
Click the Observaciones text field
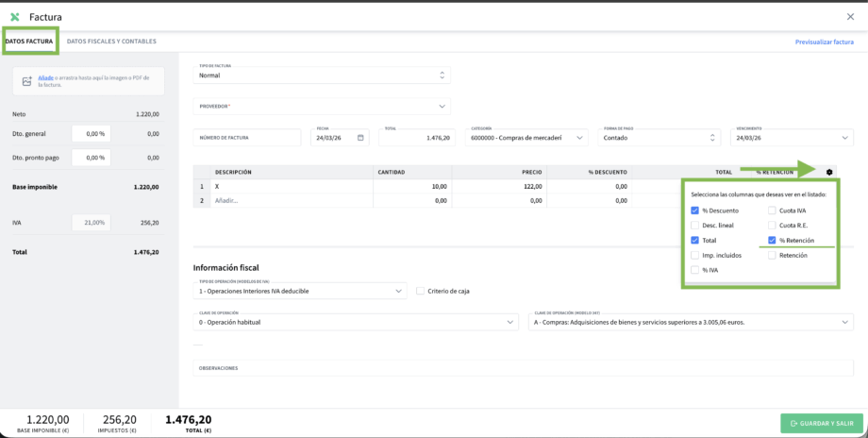[x=523, y=368]
